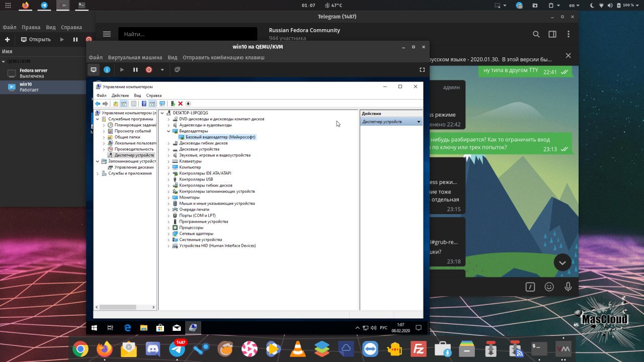This screenshot has width=644, height=362.
Task: Switch the win10 viewer to fullscreen
Action: [422, 70]
